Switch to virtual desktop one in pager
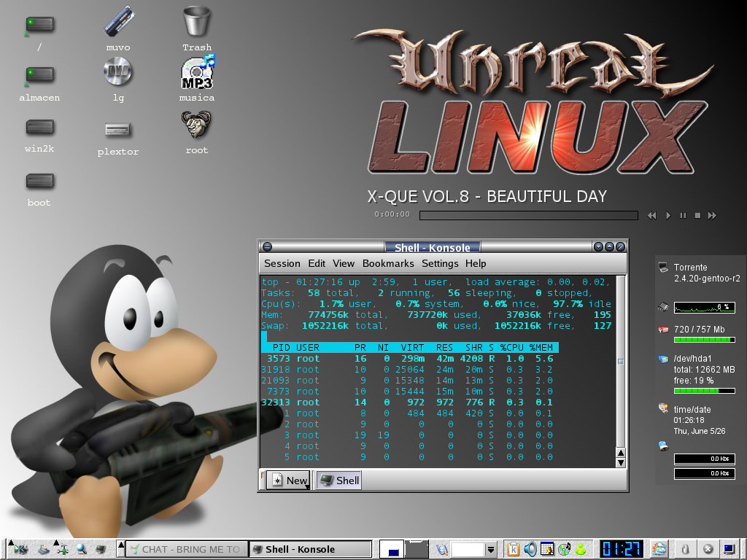This screenshot has height=560, width=747. (x=392, y=549)
